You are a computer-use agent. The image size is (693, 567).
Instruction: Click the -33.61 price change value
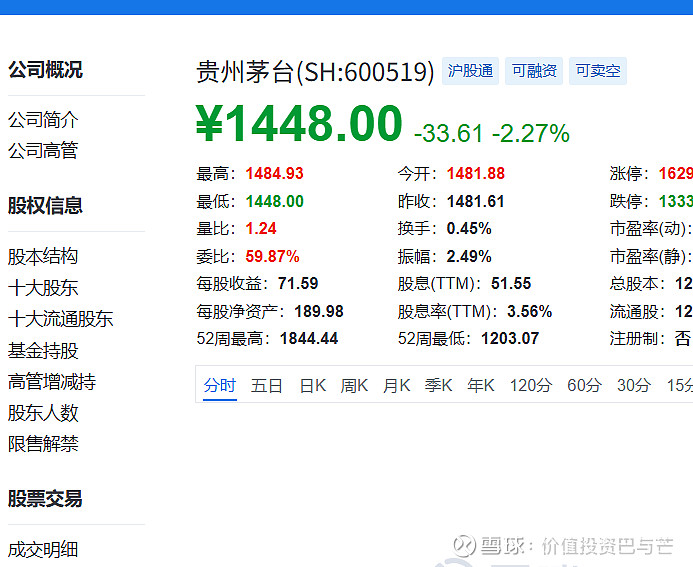448,133
